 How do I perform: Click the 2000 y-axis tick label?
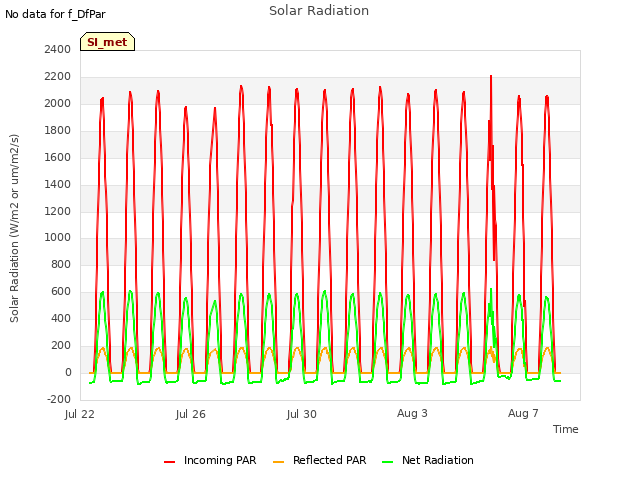58,104
